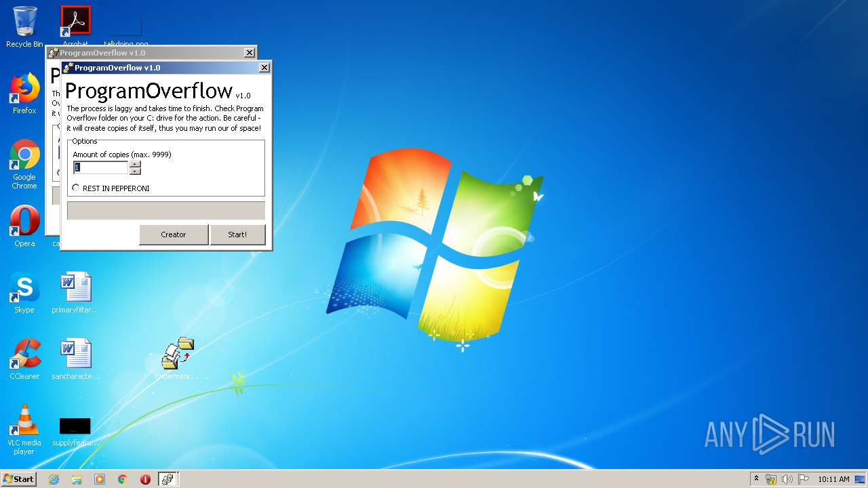Select the primaryfilter Word document
Image resolution: width=868 pixels, height=488 pixels.
[75, 293]
